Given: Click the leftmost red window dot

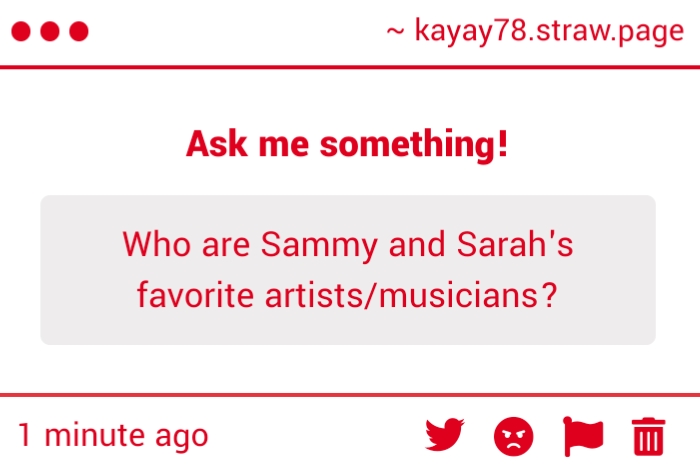Looking at the screenshot, I should (21, 31).
